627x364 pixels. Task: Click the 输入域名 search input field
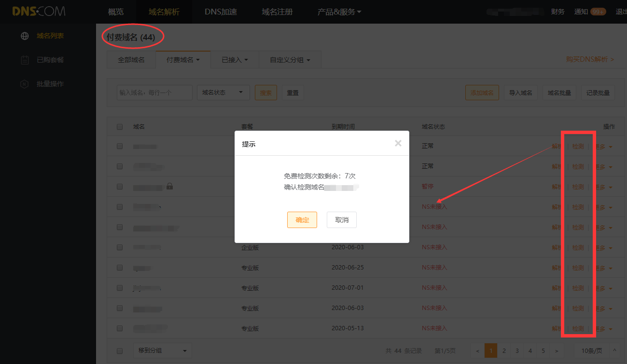click(154, 93)
